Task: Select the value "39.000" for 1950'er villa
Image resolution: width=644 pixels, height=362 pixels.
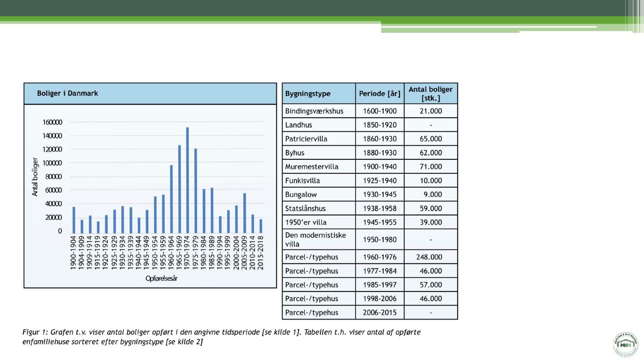Action: tap(430, 223)
